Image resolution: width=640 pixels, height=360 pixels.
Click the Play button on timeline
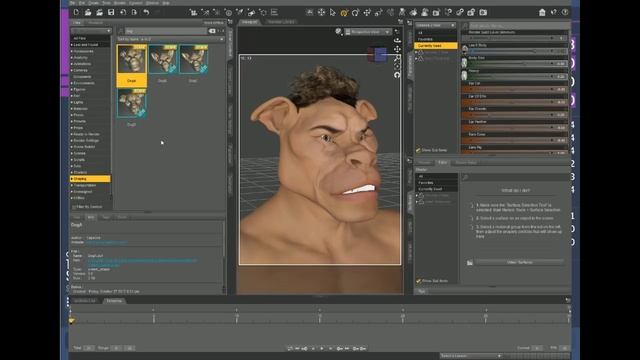pyautogui.click(x=322, y=349)
